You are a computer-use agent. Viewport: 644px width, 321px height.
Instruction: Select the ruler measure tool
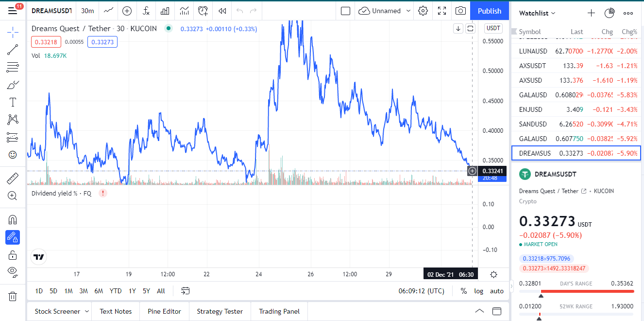pyautogui.click(x=13, y=178)
